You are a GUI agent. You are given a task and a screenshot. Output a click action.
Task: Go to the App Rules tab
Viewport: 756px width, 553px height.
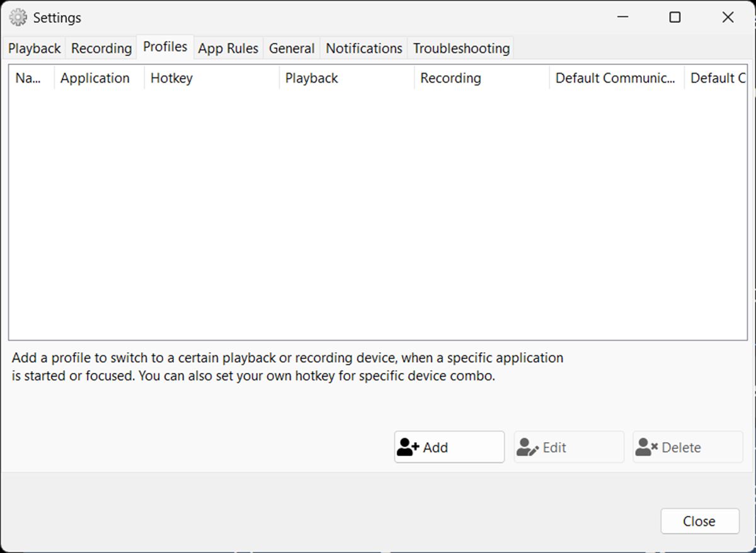click(x=228, y=48)
